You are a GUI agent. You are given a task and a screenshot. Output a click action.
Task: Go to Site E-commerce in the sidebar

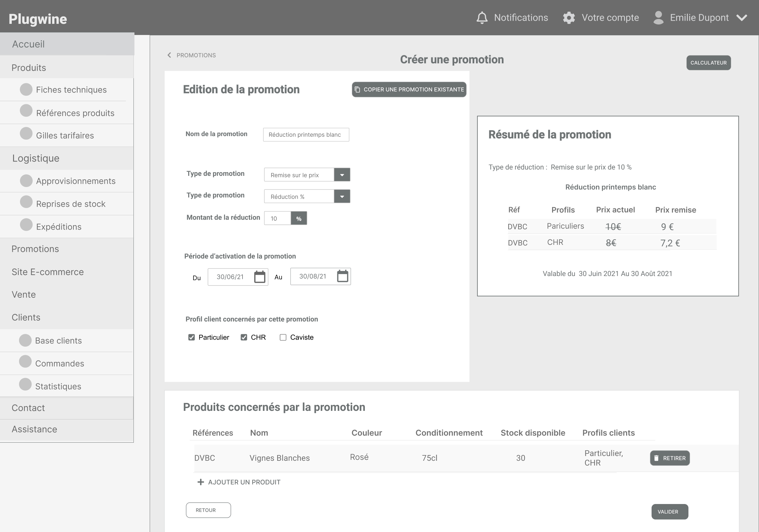[x=48, y=272]
